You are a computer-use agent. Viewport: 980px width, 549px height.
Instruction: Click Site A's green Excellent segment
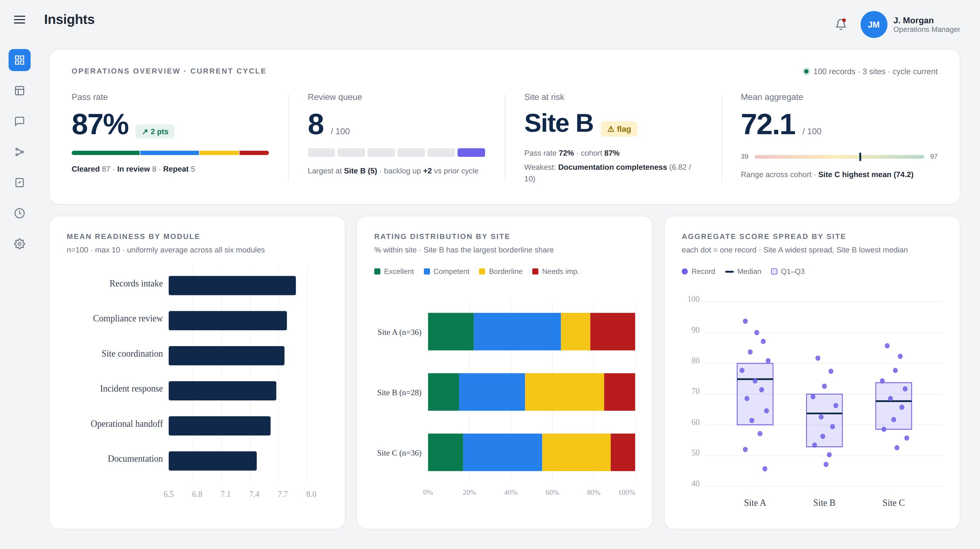[x=450, y=331]
